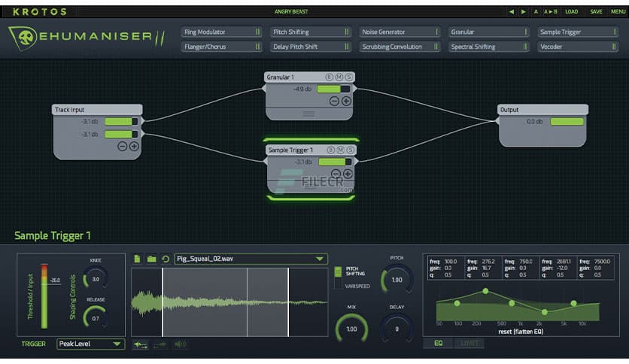Enable the Pitch Shifting mode toggle
Screen dimensions: 629x364
pyautogui.click(x=337, y=271)
